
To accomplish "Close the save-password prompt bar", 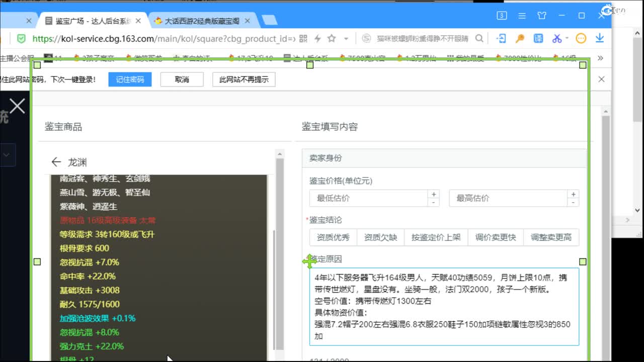I will pos(601,79).
